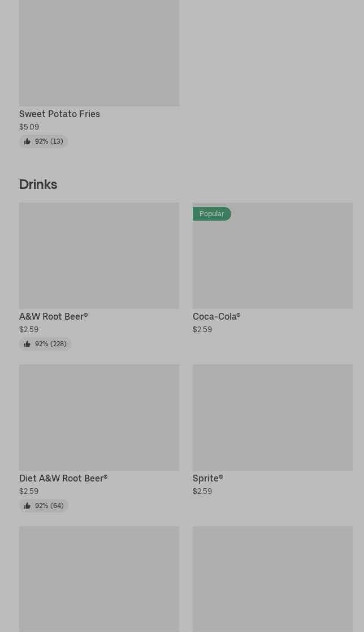Open the A&W Root Beer title link
Image resolution: width=364 pixels, height=632 pixels.
click(53, 316)
